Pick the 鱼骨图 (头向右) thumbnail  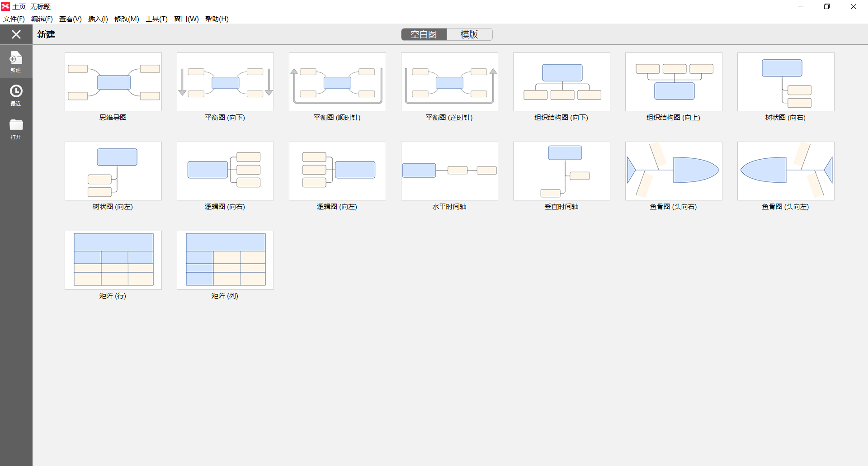pyautogui.click(x=674, y=171)
